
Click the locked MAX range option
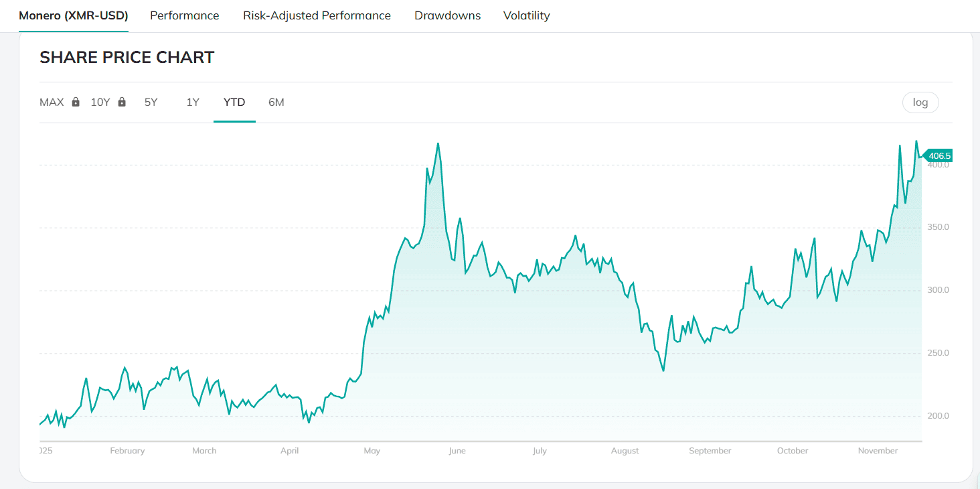point(52,102)
